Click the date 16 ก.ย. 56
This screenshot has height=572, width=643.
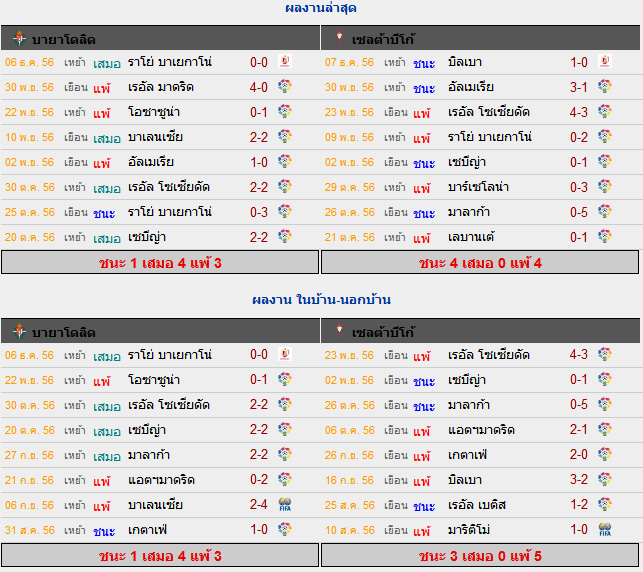pos(349,480)
